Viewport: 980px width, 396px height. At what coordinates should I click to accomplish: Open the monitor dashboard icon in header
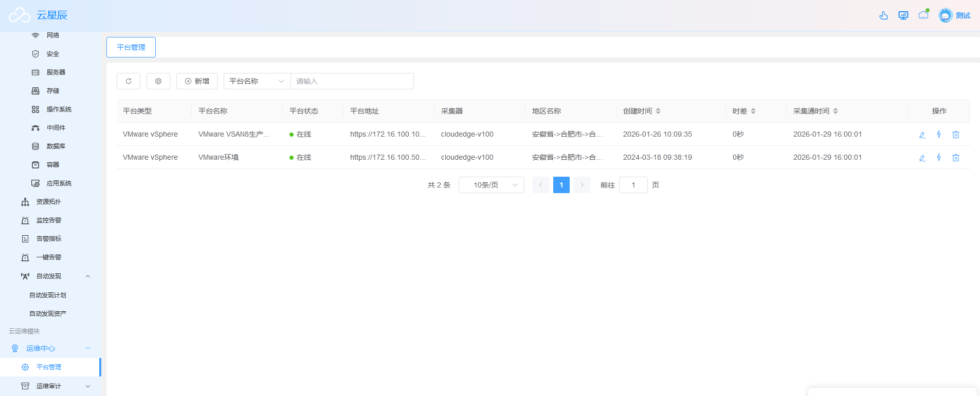[903, 15]
